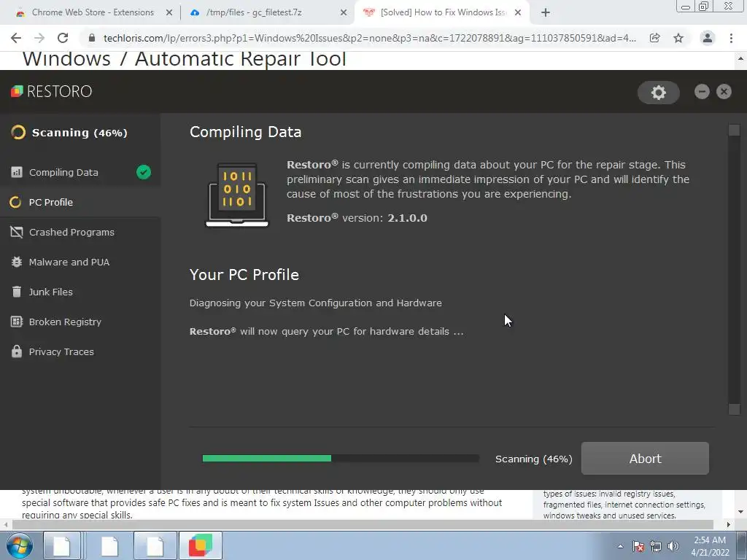Viewport: 747px width, 560px height.
Task: Click the first blank-document taskbar icon
Action: click(x=63, y=545)
